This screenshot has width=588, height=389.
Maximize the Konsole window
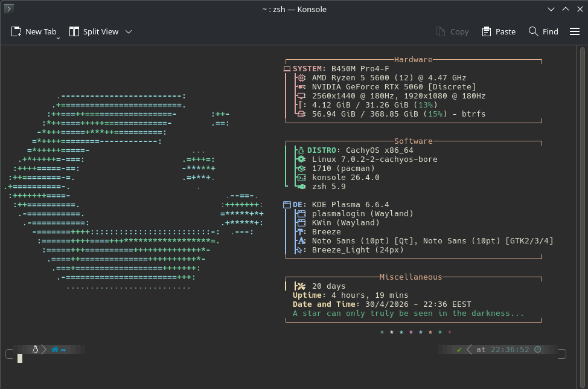pyautogui.click(x=566, y=10)
